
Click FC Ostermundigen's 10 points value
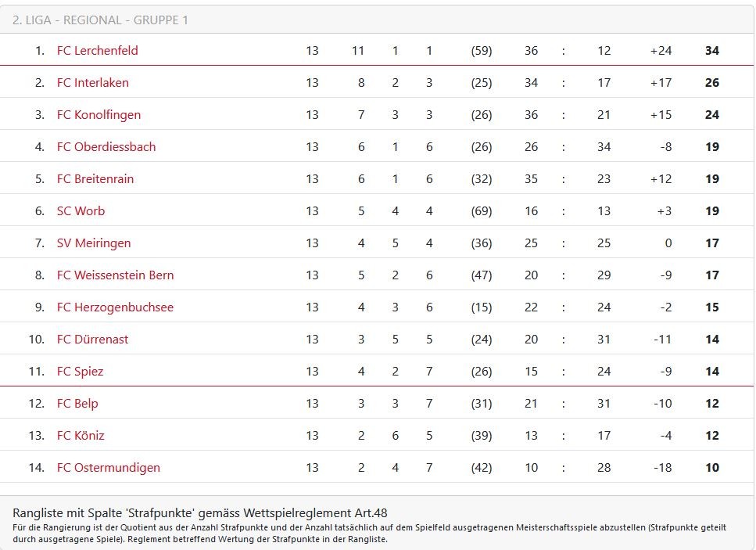pyautogui.click(x=711, y=467)
